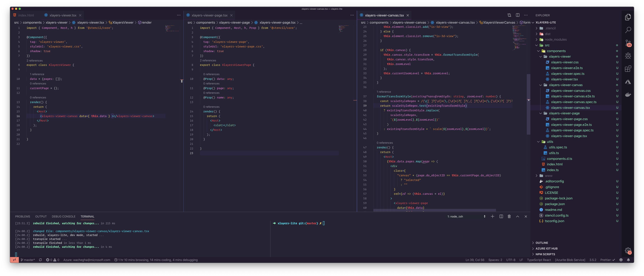Close the xlayers-viewer.tsx tab
Screen dimensions: 644x276
[80, 15]
